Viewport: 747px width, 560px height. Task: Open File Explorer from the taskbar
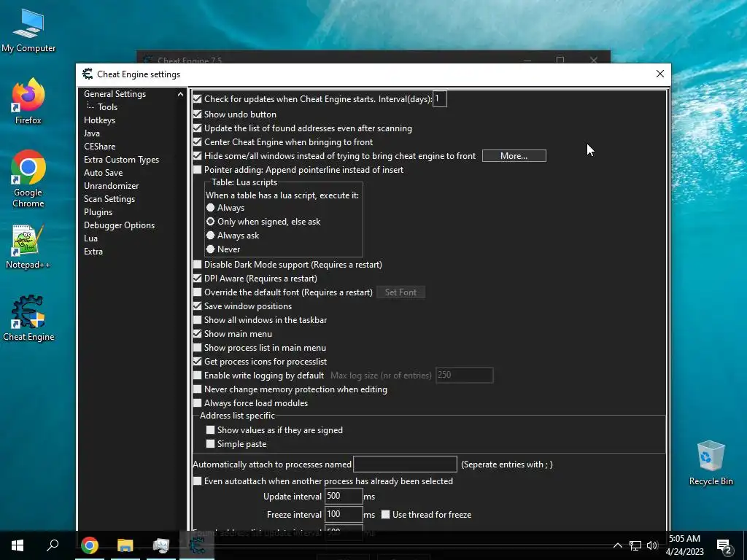pyautogui.click(x=125, y=545)
